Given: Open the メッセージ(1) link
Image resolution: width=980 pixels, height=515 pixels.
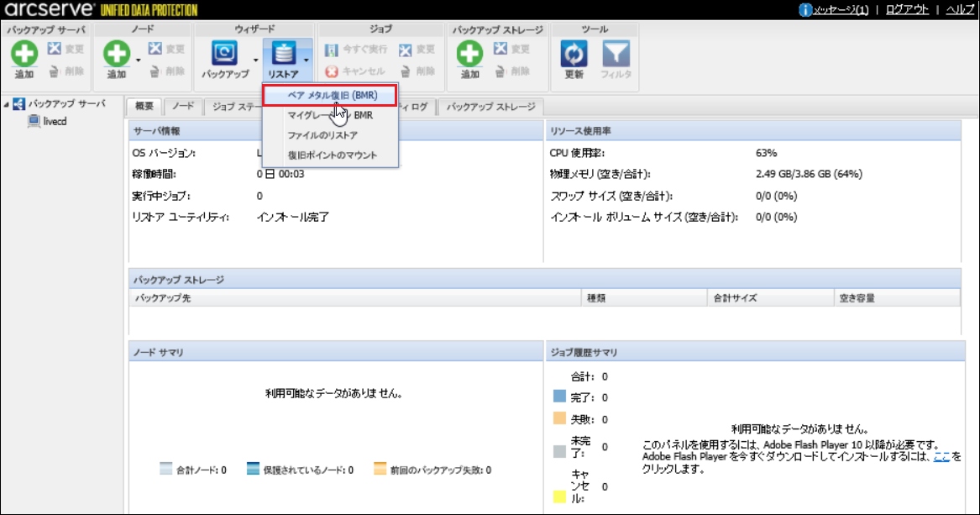Looking at the screenshot, I should [x=841, y=9].
